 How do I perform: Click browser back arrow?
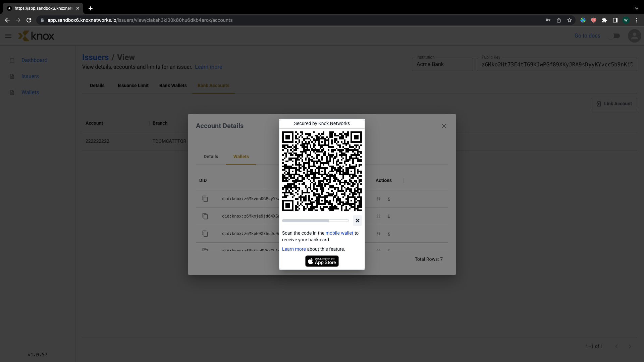[x=7, y=20]
